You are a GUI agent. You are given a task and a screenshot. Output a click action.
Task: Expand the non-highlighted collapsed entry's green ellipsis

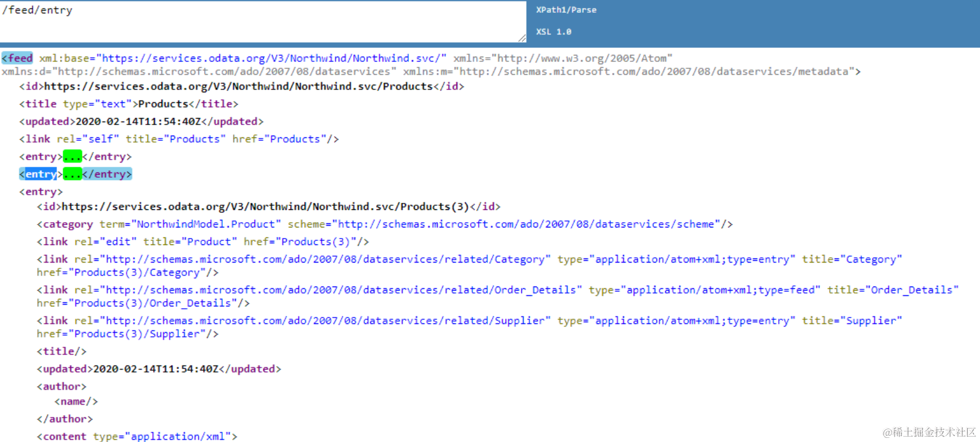(x=73, y=157)
